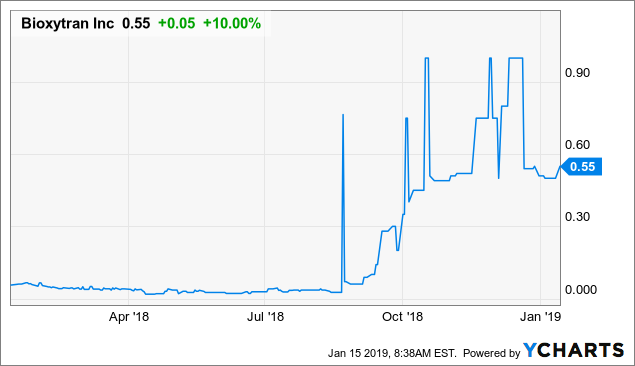Click the +0.05 price change value

(177, 23)
